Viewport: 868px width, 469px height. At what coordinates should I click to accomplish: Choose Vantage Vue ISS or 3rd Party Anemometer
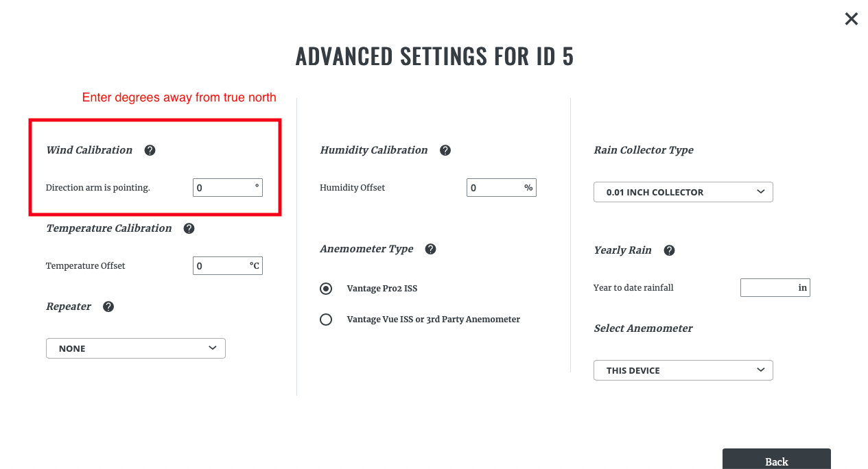[326, 320]
